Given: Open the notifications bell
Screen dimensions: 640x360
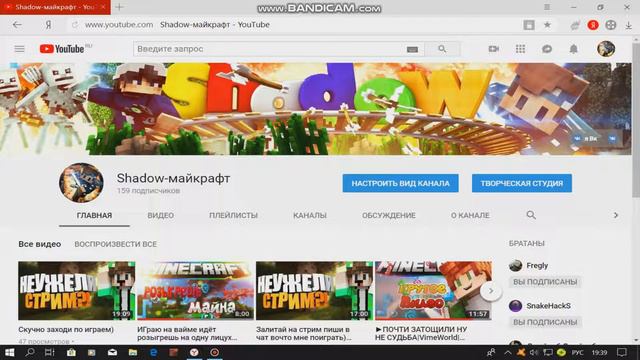Looking at the screenshot, I should (573, 49).
